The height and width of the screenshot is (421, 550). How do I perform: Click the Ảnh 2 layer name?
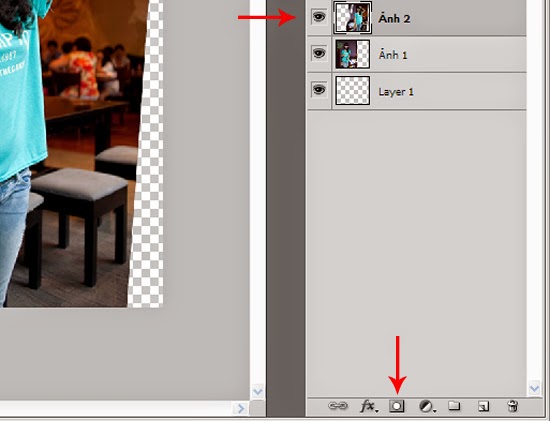394,18
